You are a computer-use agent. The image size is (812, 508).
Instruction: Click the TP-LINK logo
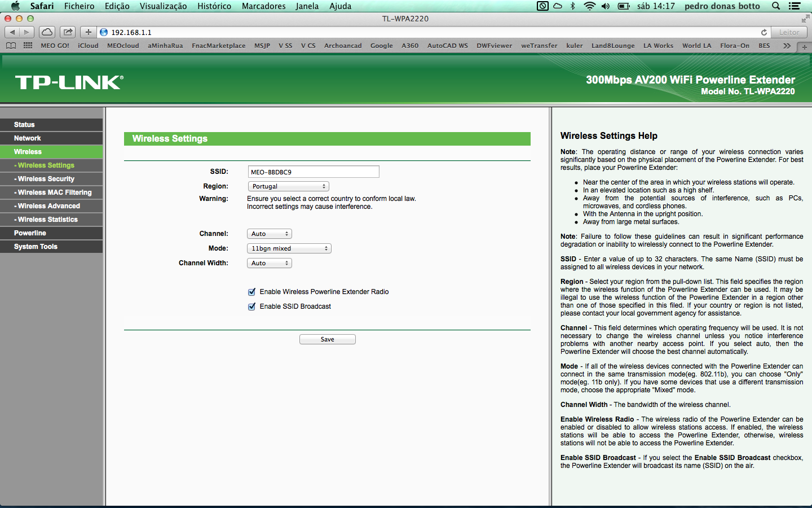[69, 82]
